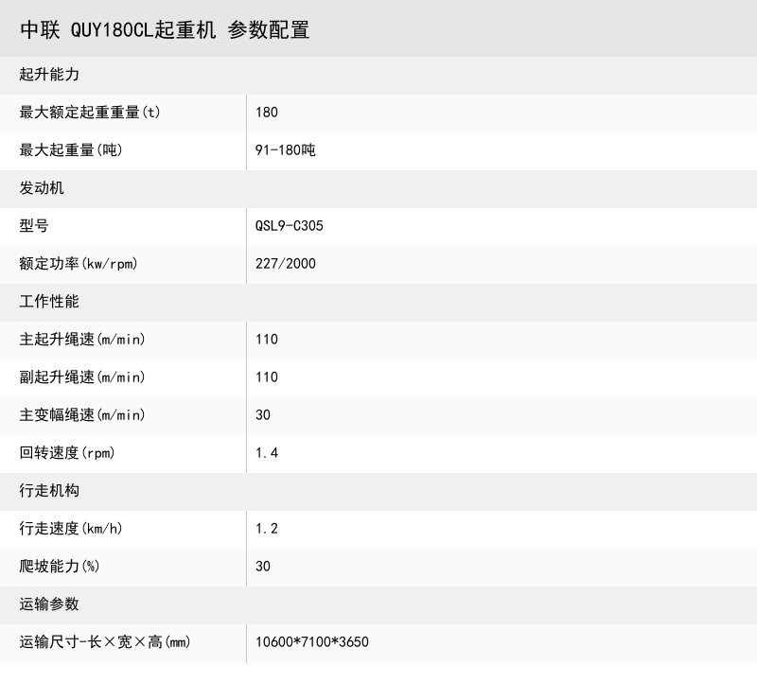
Task: Click the 运输参数 section header
Action: pos(49,604)
